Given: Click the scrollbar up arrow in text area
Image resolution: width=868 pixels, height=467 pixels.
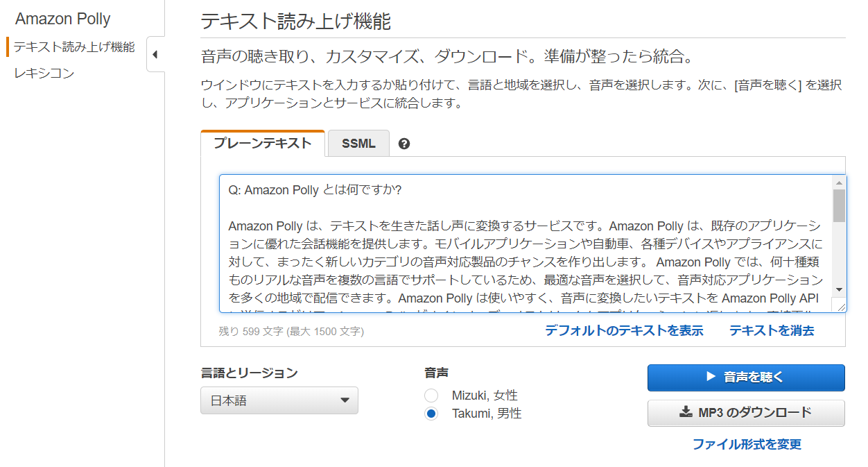Looking at the screenshot, I should 839,182.
